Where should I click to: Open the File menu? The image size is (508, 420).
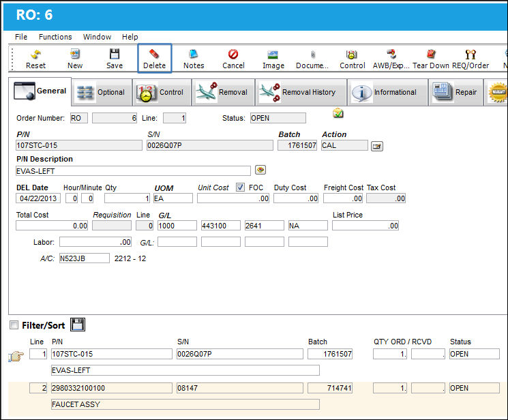pyautogui.click(x=21, y=37)
